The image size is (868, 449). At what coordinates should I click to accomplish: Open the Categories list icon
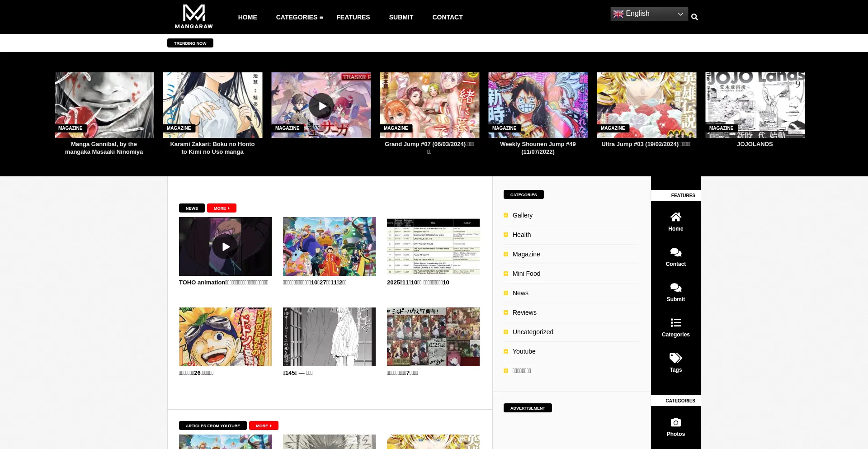pyautogui.click(x=675, y=323)
